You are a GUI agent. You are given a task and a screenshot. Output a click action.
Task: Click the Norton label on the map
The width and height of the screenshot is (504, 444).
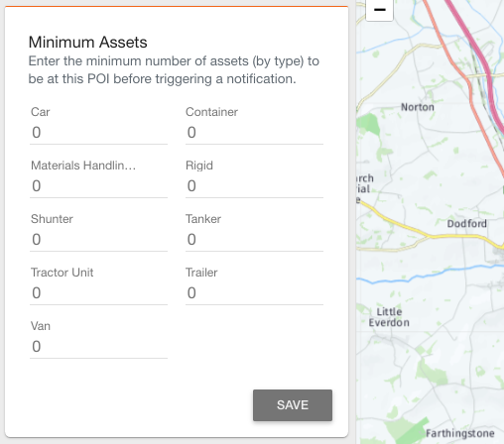[x=418, y=107]
